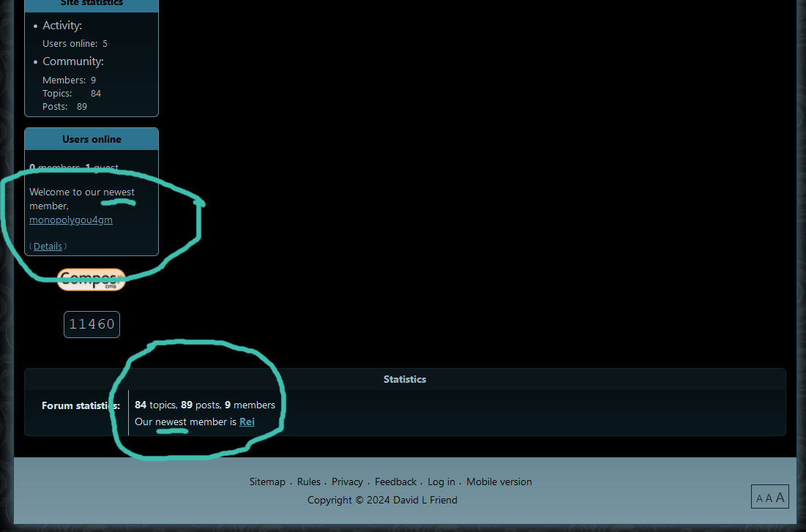The height and width of the screenshot is (532, 806).
Task: Click Log in in the footer
Action: tap(441, 482)
